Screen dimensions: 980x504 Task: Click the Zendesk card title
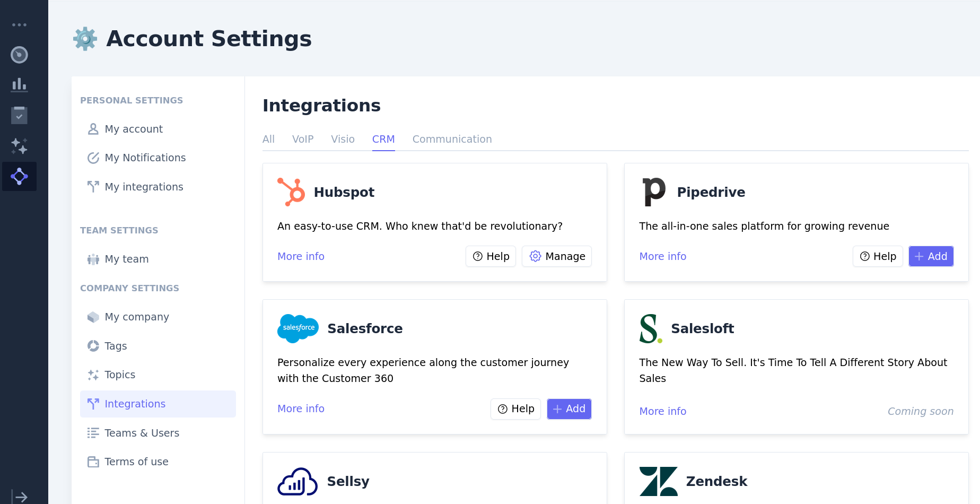tap(716, 481)
